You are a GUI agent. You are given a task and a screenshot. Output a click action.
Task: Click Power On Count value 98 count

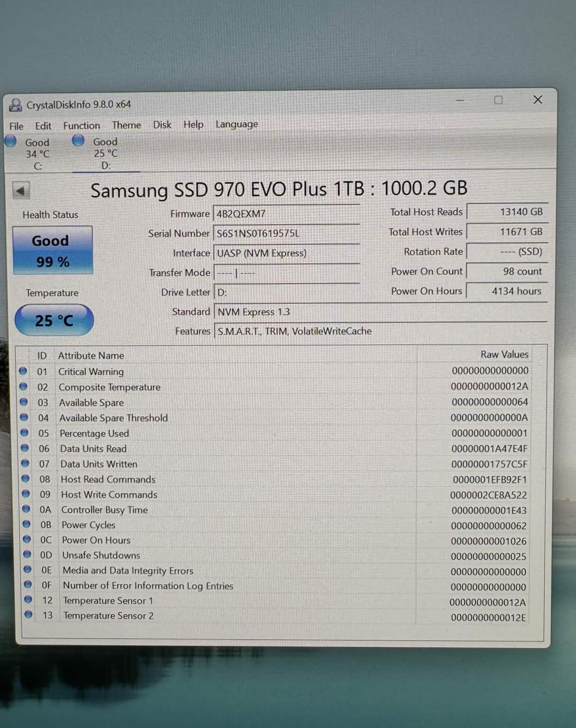coord(507,271)
